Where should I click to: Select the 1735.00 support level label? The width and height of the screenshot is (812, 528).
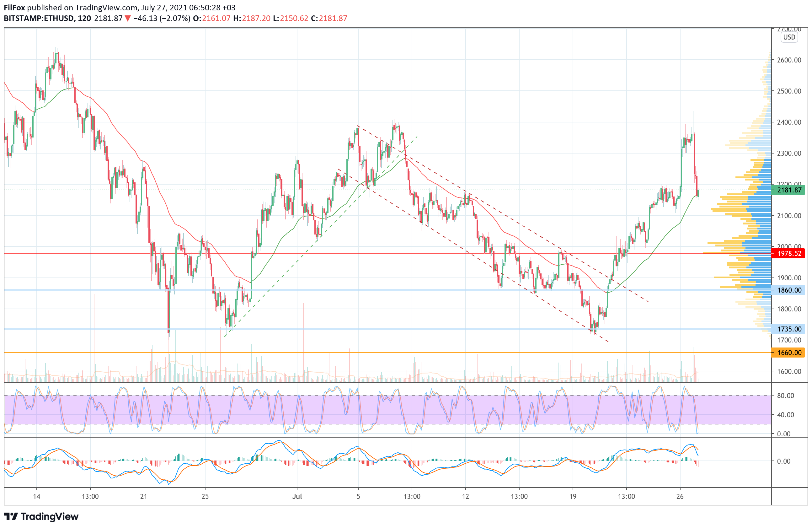pos(789,329)
